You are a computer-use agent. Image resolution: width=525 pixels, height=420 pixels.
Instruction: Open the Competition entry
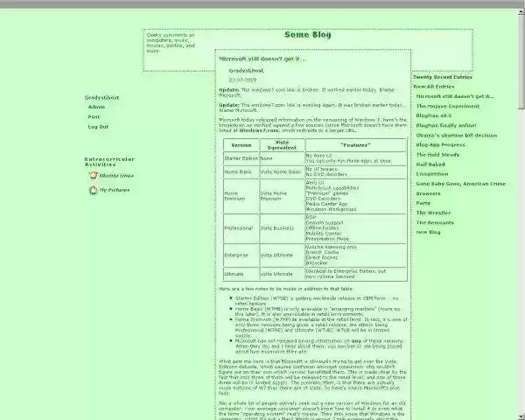click(x=432, y=174)
